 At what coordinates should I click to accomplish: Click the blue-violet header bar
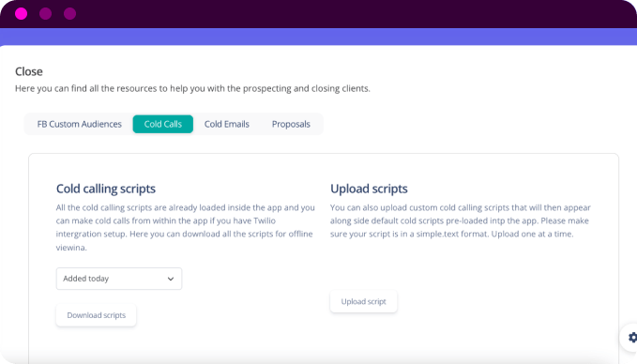(319, 37)
